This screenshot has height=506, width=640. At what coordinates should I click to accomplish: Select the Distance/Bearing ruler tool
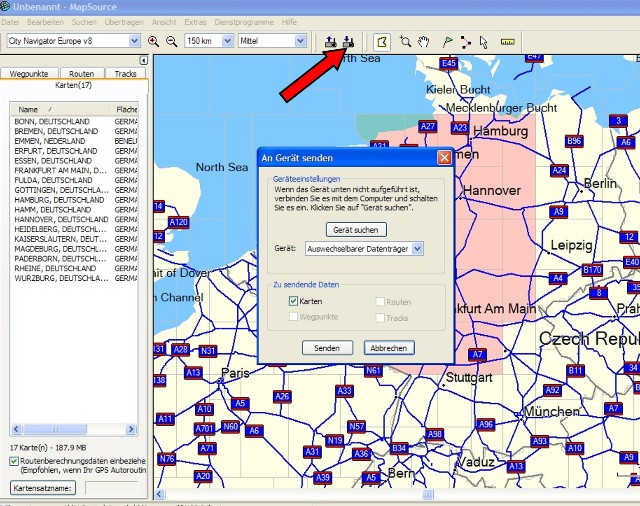(x=507, y=42)
